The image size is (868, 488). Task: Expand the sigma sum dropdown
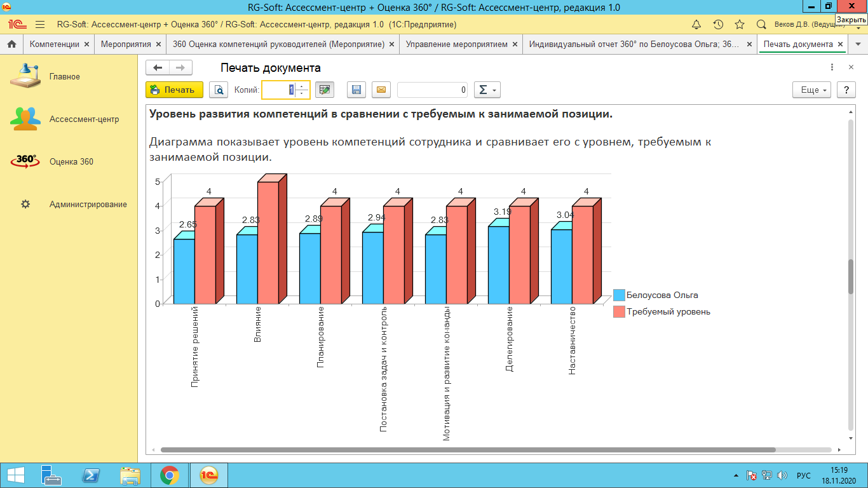click(487, 90)
